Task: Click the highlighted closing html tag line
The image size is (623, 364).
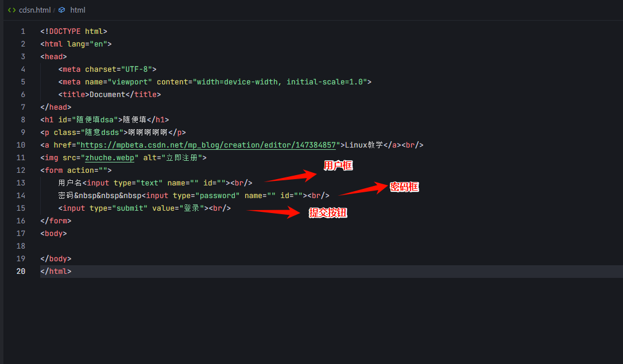Action: pyautogui.click(x=56, y=271)
